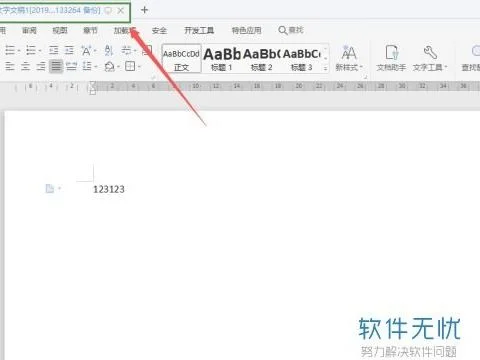Click the line spacing icon
Image resolution: width=480 pixels, height=360 pixels.
pyautogui.click(x=87, y=66)
